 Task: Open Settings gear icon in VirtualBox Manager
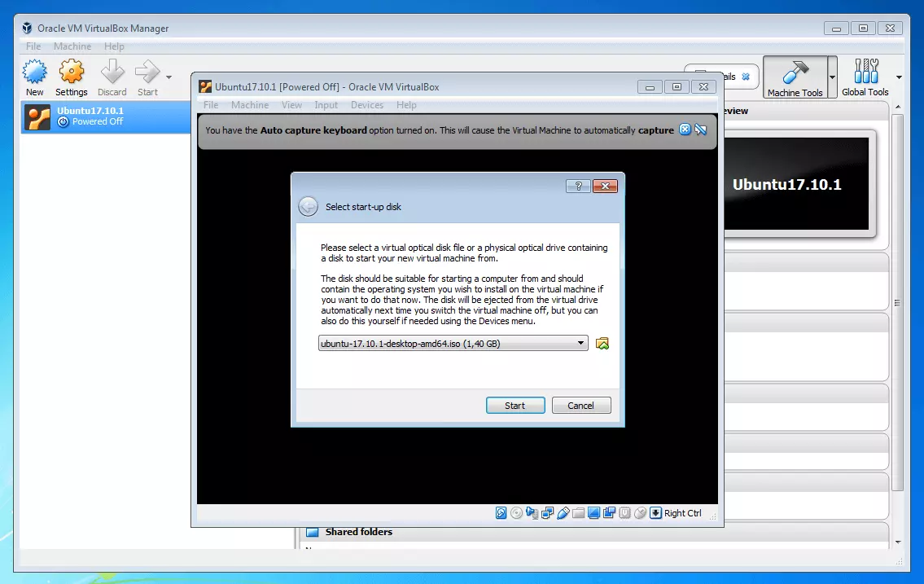[x=72, y=72]
